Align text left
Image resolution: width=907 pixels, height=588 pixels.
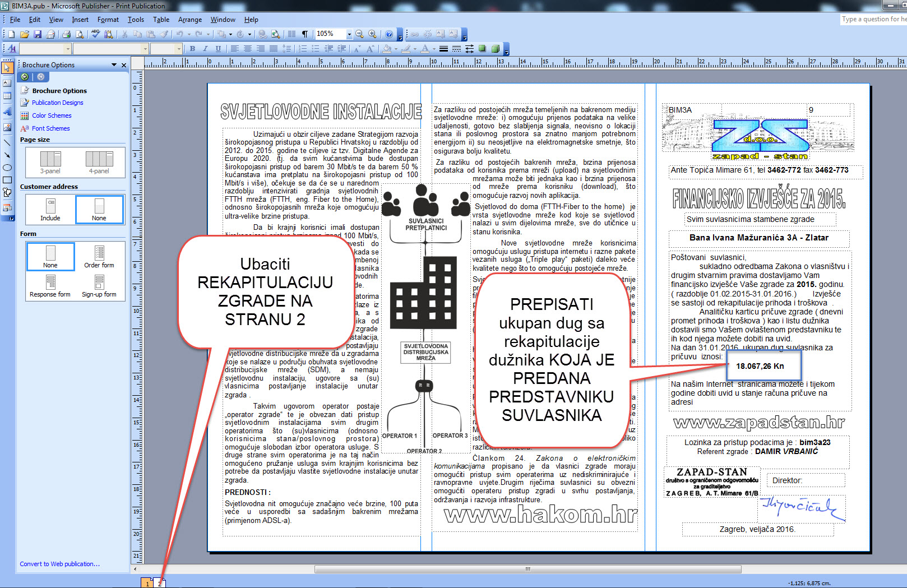pyautogui.click(x=234, y=49)
